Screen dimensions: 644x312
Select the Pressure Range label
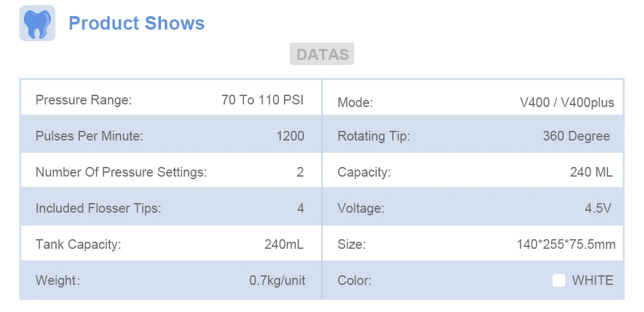pos(84,100)
